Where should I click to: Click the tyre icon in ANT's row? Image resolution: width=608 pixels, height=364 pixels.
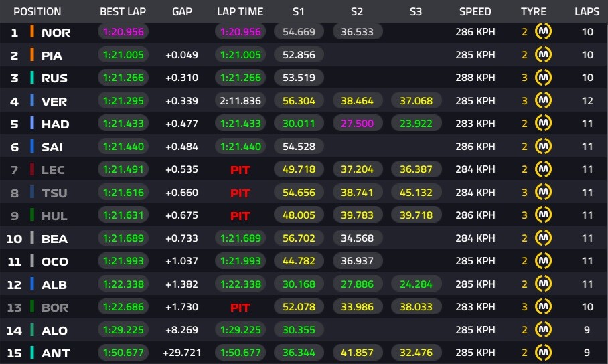pyautogui.click(x=543, y=353)
